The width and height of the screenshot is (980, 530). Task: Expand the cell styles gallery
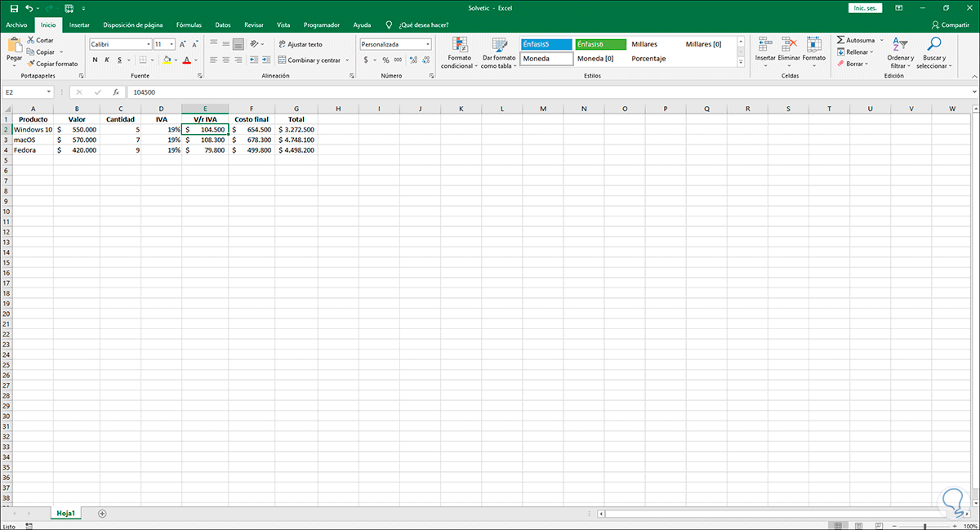pos(741,62)
